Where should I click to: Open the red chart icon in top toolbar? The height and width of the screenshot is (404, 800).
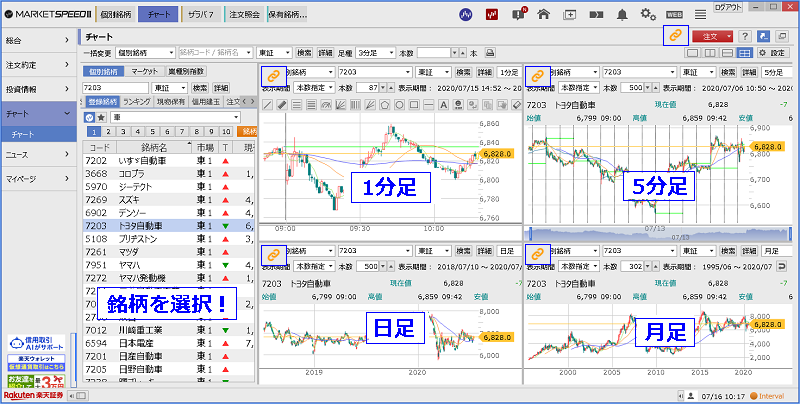(492, 14)
